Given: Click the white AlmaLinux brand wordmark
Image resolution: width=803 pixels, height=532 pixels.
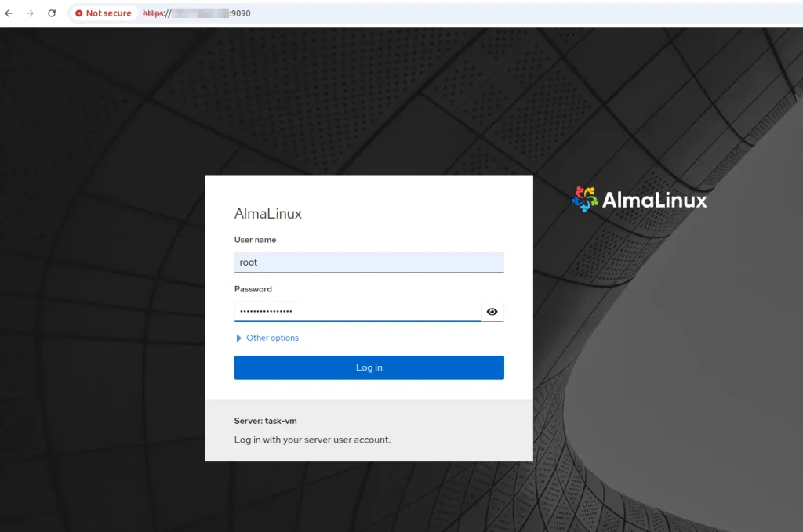Looking at the screenshot, I should pos(654,201).
